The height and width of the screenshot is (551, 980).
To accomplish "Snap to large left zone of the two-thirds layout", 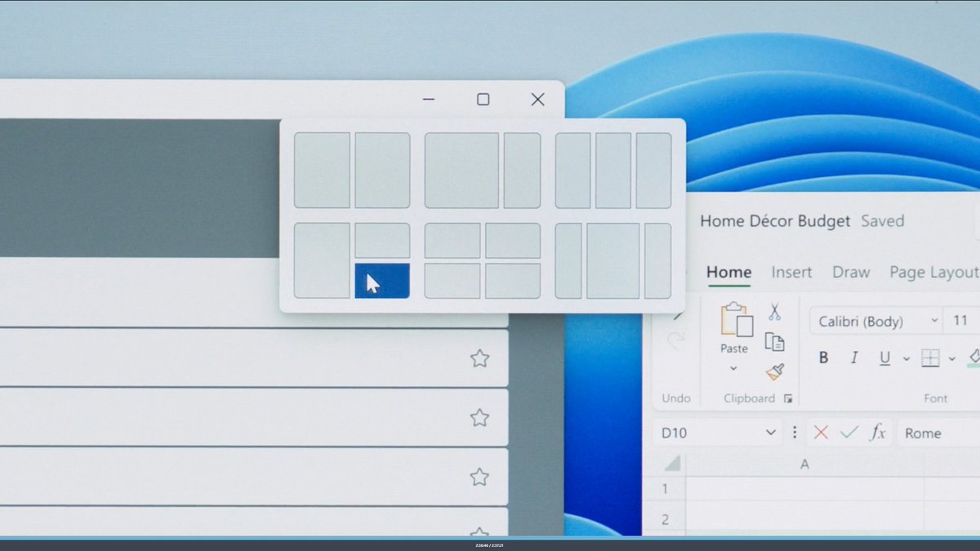I will (x=461, y=171).
